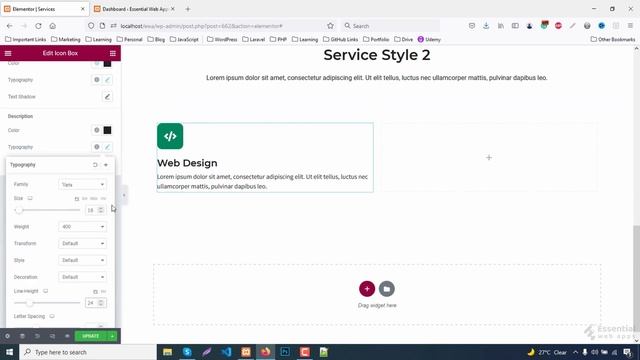Click the Size slider track

click(47, 210)
